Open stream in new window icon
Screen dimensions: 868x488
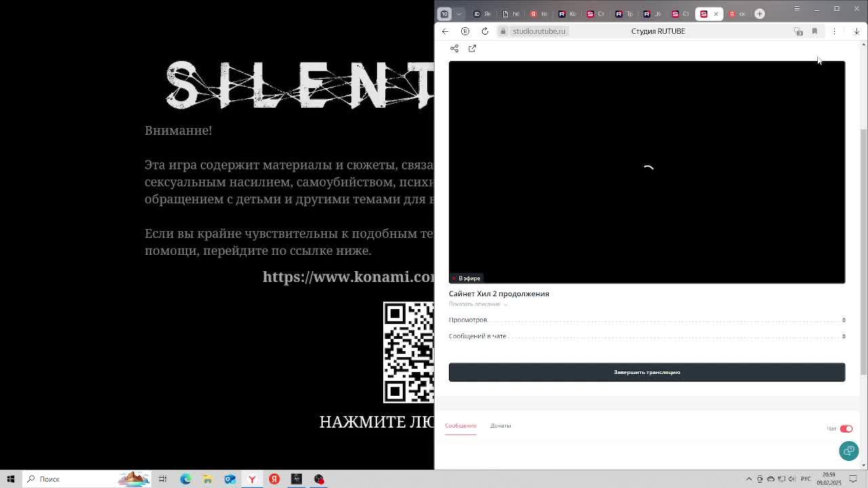[472, 48]
